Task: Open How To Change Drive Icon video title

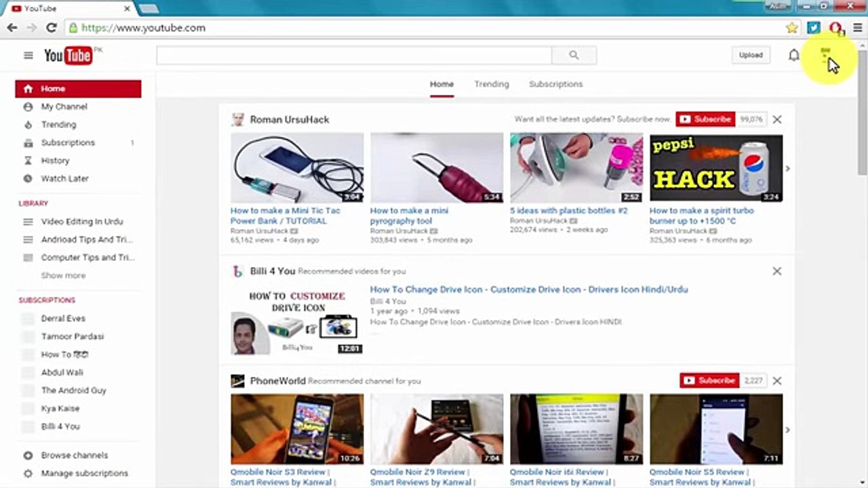Action: pyautogui.click(x=529, y=289)
